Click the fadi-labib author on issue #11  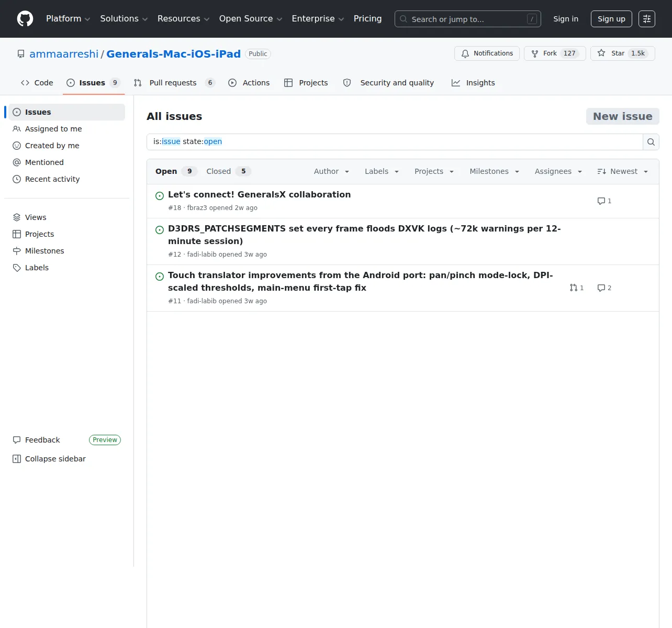pos(201,301)
